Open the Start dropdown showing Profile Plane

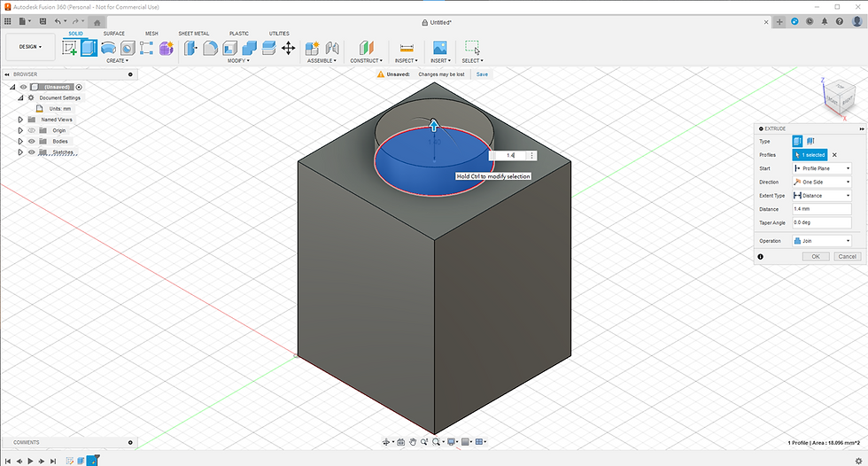(822, 168)
